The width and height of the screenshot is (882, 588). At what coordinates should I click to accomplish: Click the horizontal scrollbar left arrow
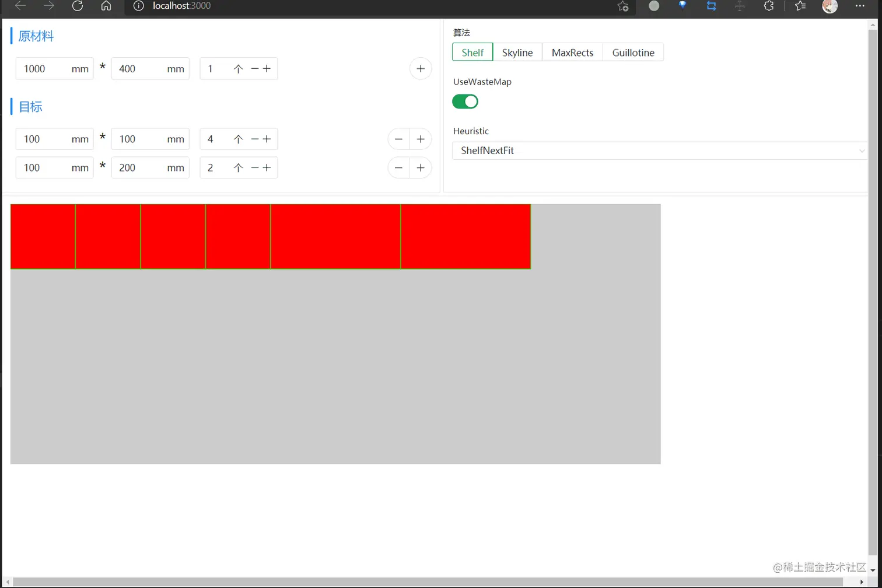pos(7,583)
